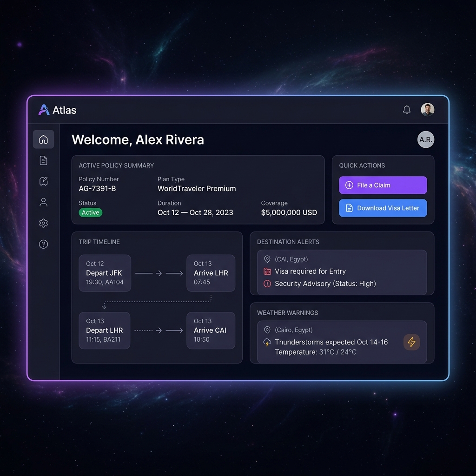The image size is (476, 476).
Task: Click the yellow lightning bolt badge
Action: [411, 342]
